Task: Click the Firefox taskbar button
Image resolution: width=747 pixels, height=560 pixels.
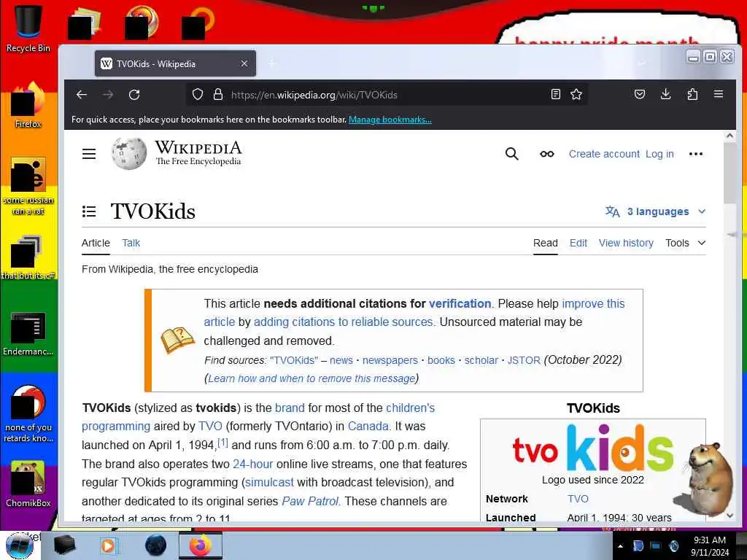Action: pyautogui.click(x=200, y=545)
